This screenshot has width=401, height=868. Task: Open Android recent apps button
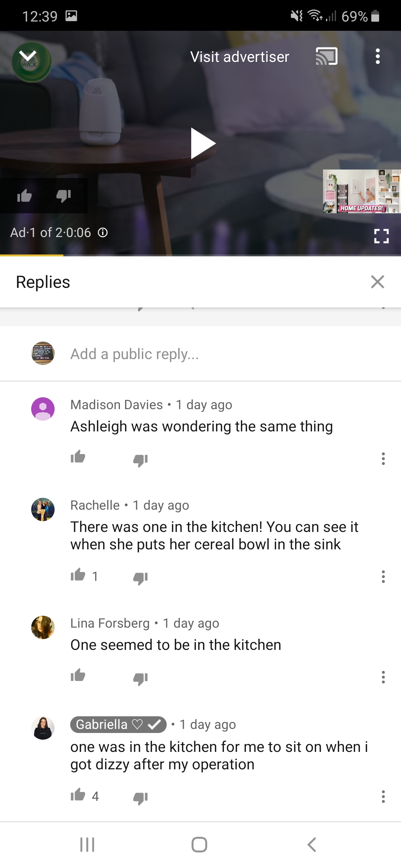point(87,845)
